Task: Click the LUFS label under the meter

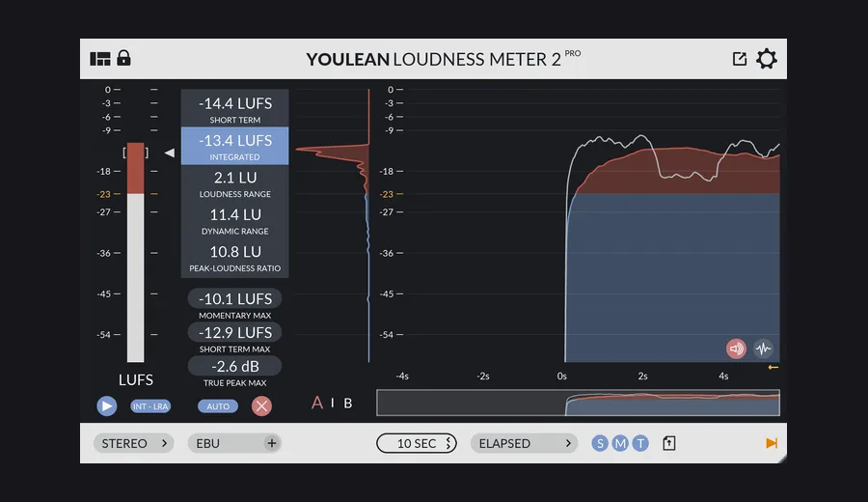Action: 136,380
